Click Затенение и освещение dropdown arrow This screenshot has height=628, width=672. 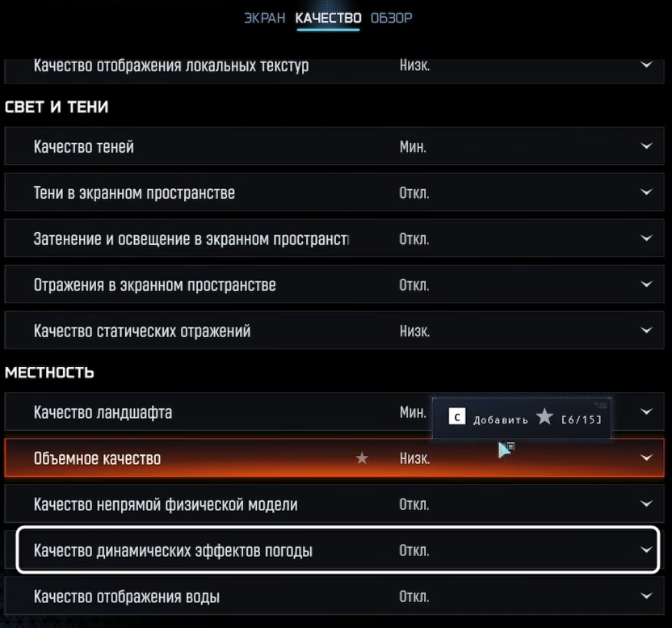646,238
